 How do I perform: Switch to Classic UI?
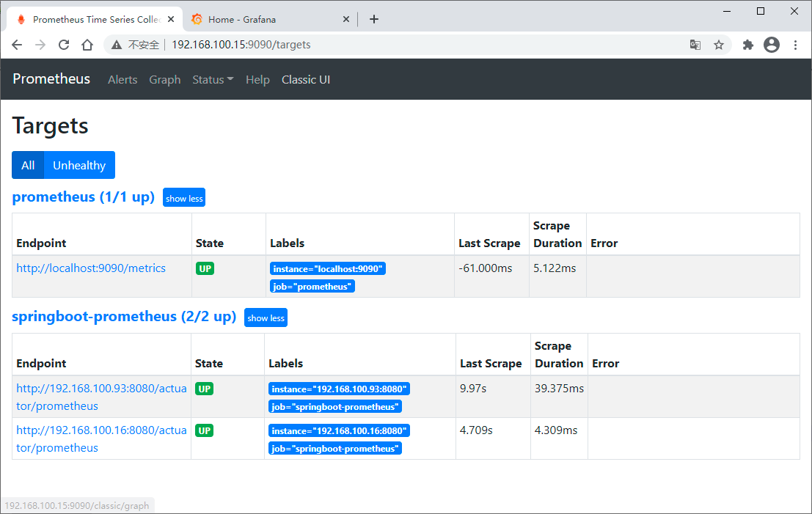306,80
